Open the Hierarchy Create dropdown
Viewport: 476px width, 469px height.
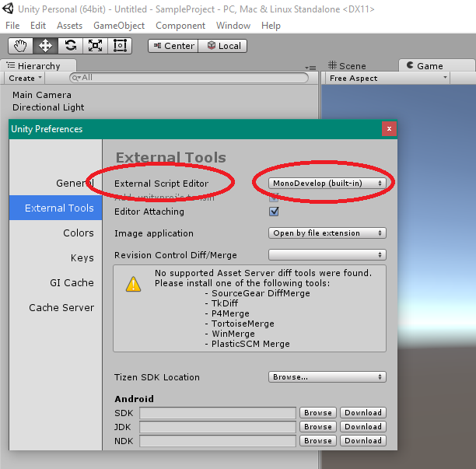[25, 79]
